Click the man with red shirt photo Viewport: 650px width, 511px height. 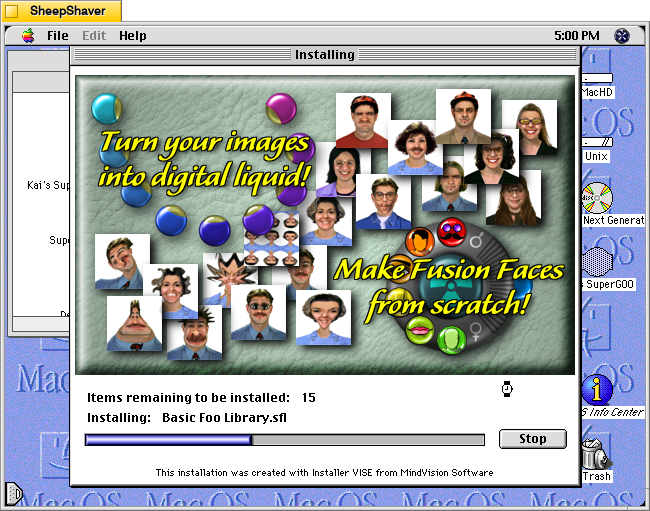[363, 121]
